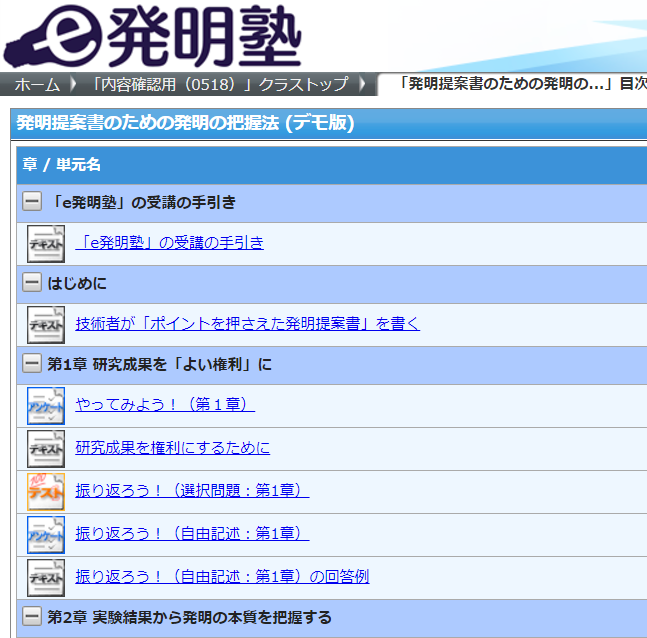Click survey icon beside 振り返ろう！（自由記述：第1章）

tap(46, 534)
